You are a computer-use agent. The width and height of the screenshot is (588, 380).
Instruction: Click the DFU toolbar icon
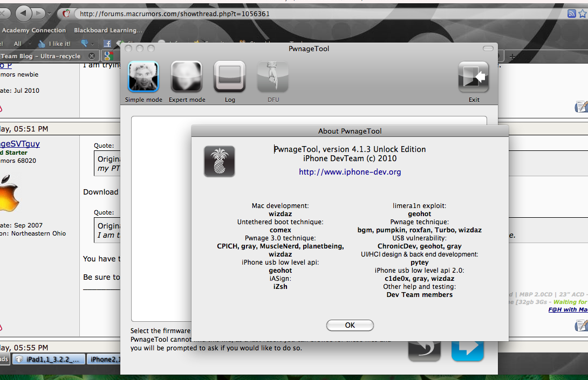pos(273,77)
